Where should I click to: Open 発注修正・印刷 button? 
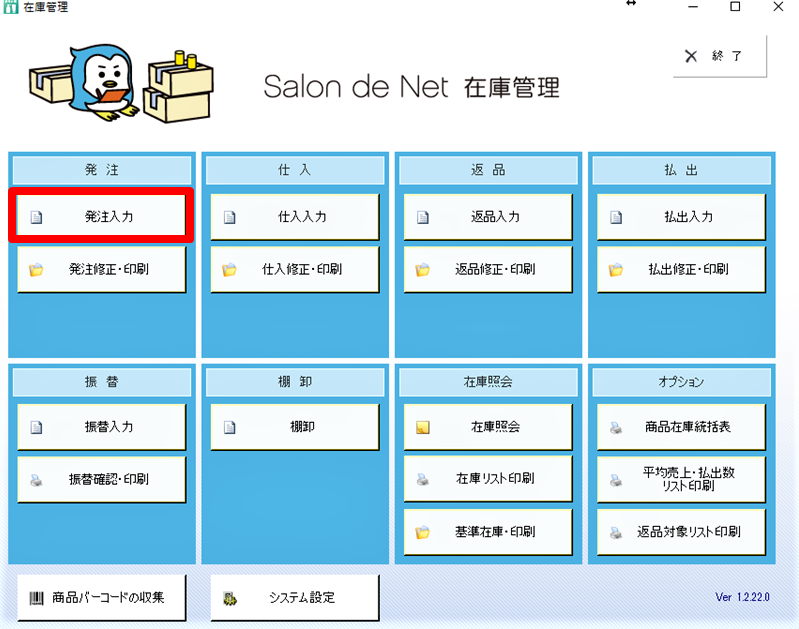[101, 269]
